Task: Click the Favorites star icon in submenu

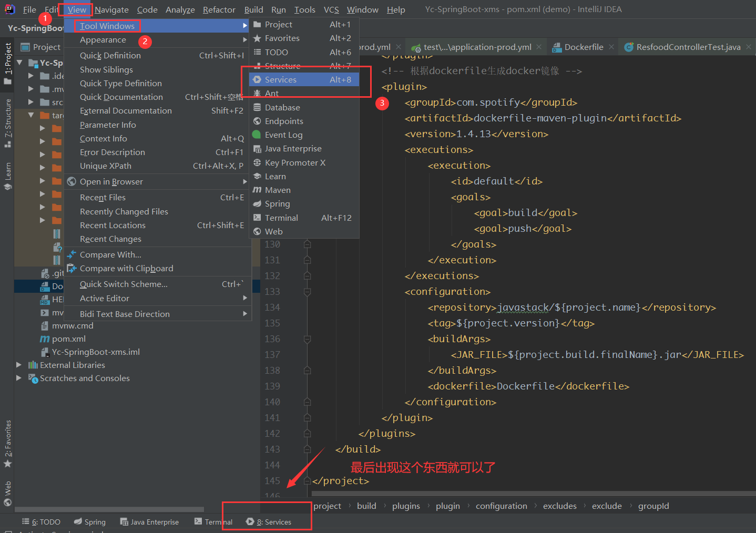Action: [x=257, y=38]
